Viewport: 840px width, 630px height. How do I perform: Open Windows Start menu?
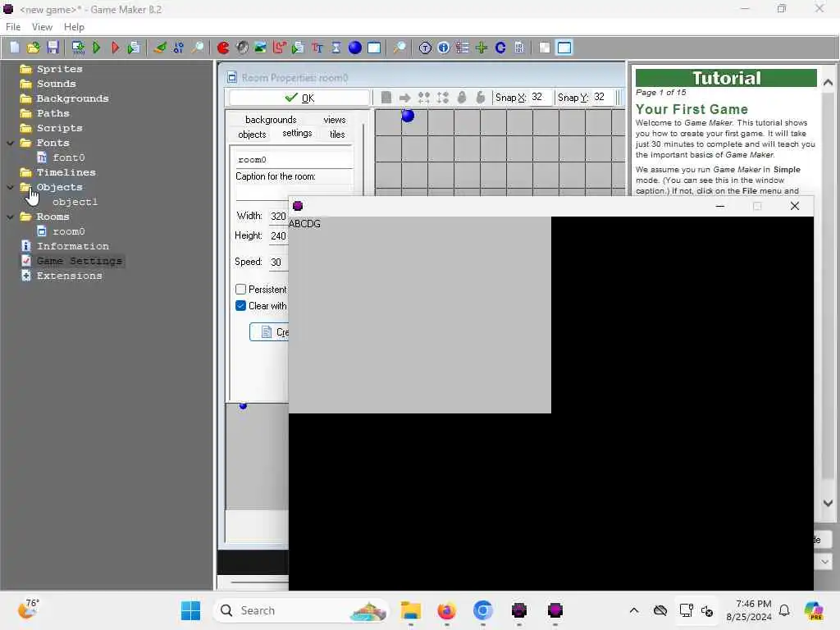(x=190, y=610)
